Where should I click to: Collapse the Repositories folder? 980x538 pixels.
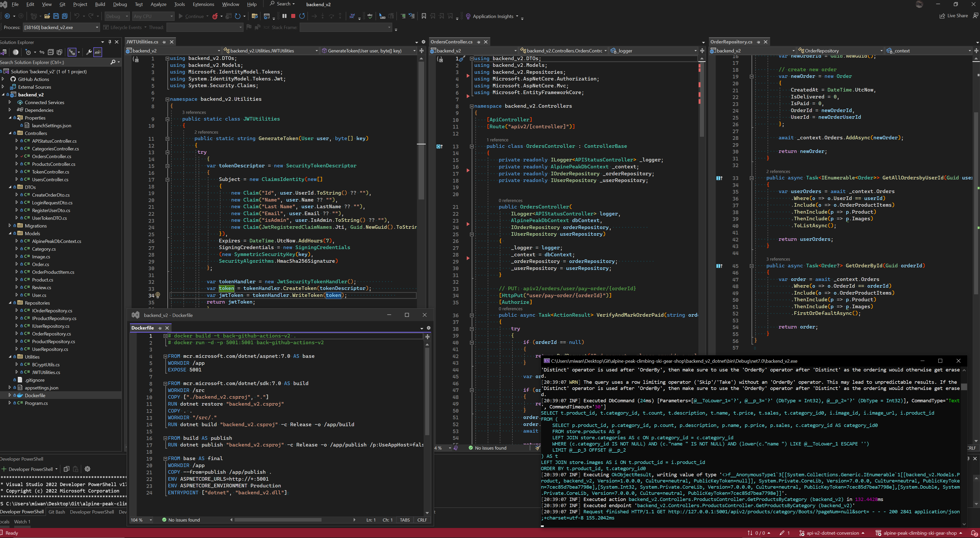pyautogui.click(x=10, y=303)
